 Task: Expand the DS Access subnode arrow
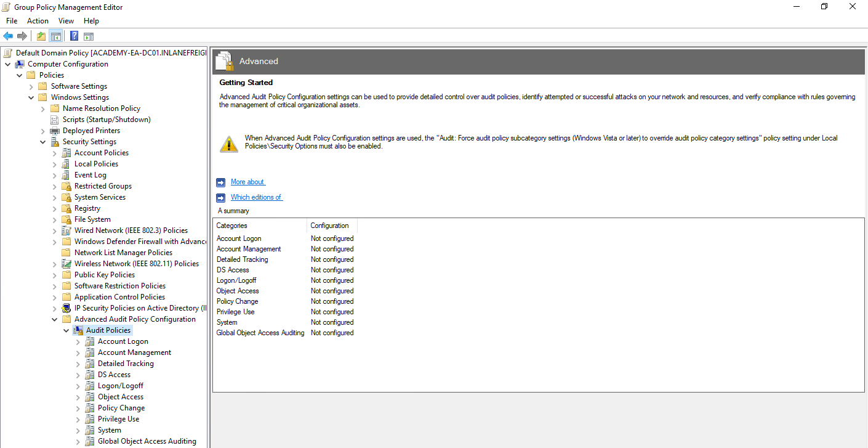pyautogui.click(x=78, y=375)
